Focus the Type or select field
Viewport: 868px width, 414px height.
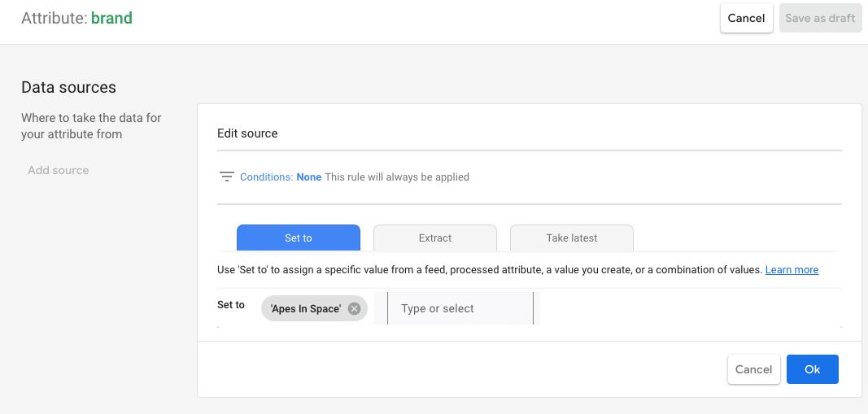[x=460, y=308]
